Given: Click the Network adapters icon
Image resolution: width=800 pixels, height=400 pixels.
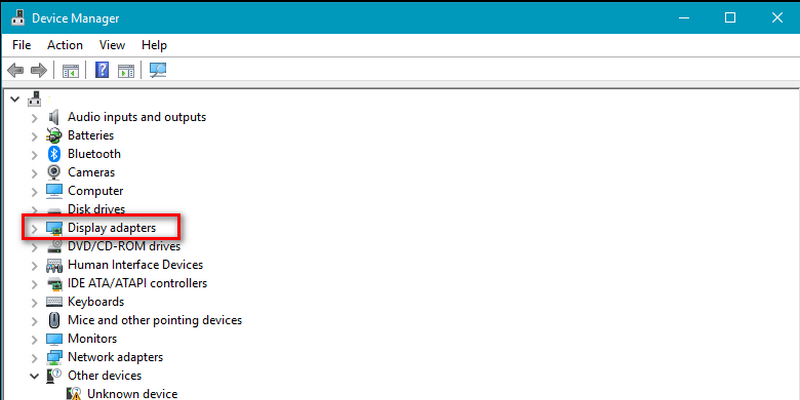Looking at the screenshot, I should point(54,357).
